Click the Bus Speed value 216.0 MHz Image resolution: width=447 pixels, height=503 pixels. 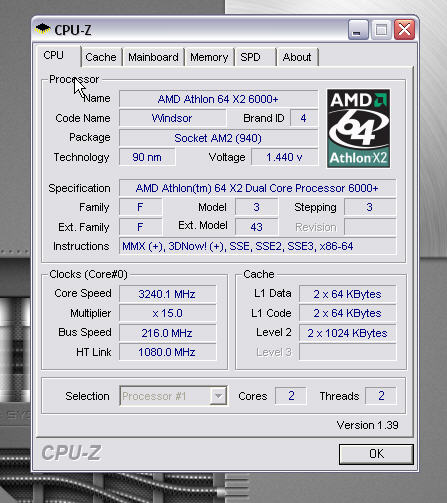[167, 333]
